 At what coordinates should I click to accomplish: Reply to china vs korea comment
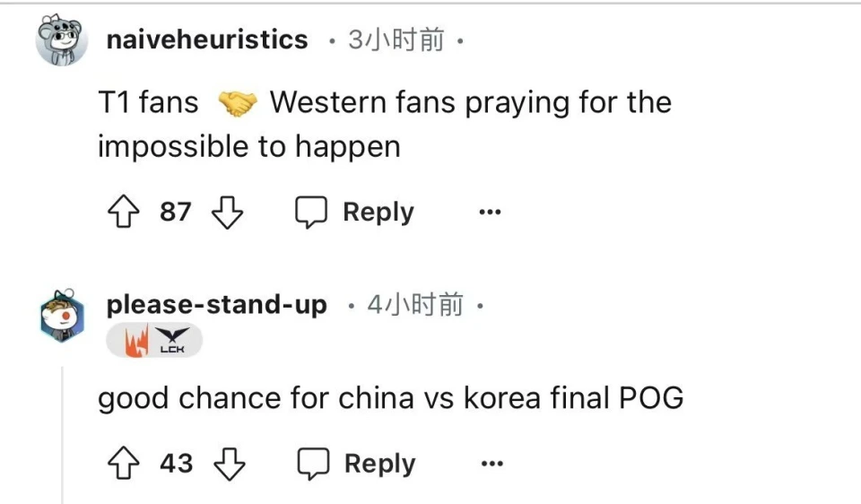pyautogui.click(x=357, y=464)
